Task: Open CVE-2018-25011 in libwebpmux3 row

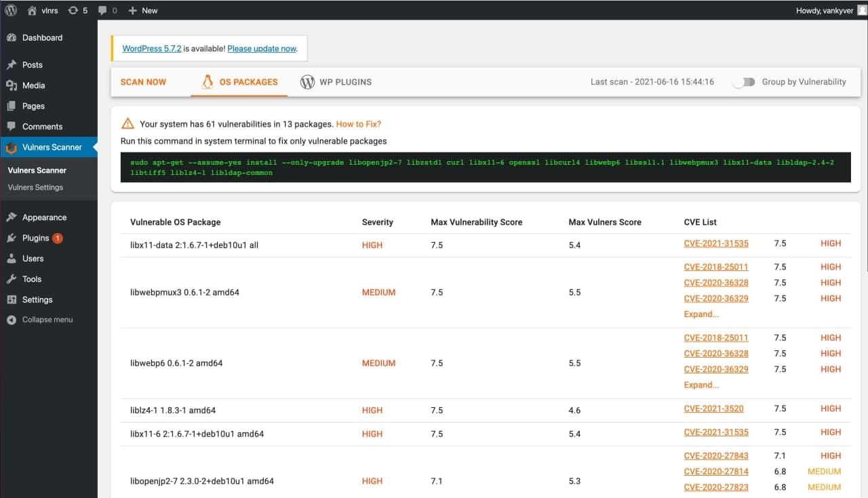Action: (716, 267)
